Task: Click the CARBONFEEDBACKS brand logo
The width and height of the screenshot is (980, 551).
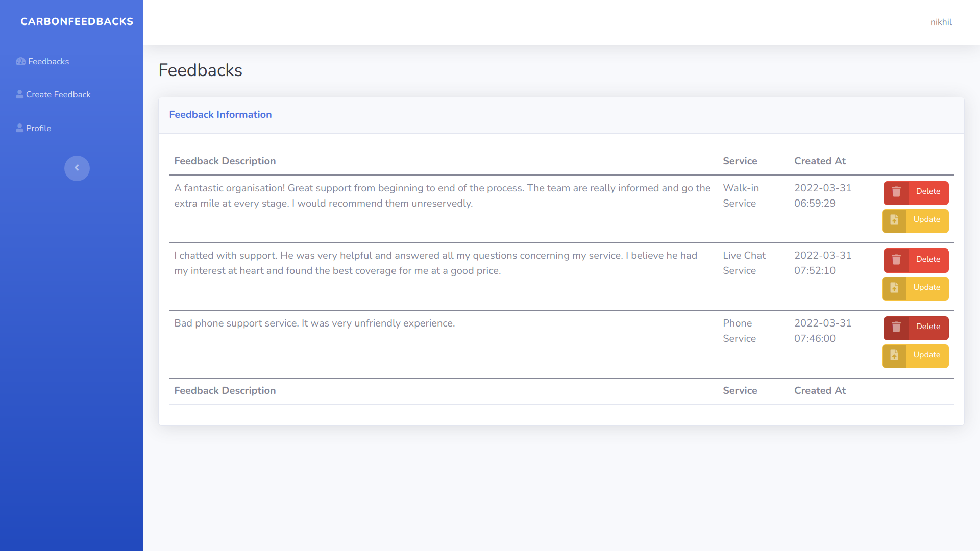Action: click(x=77, y=21)
